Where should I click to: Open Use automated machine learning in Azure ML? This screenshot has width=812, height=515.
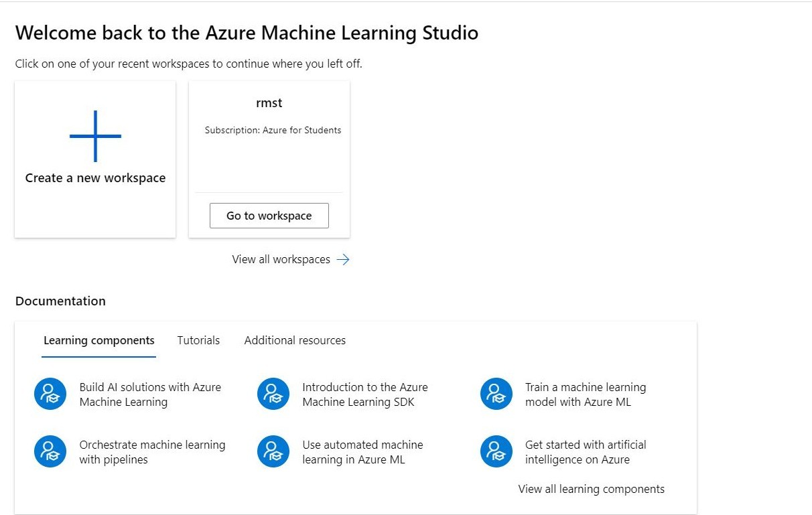point(362,452)
